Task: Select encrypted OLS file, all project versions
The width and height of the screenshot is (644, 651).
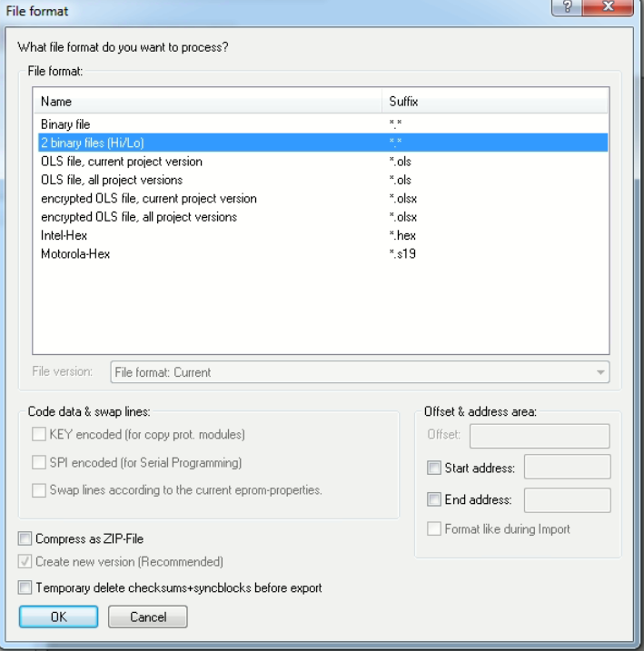Action: 139,217
